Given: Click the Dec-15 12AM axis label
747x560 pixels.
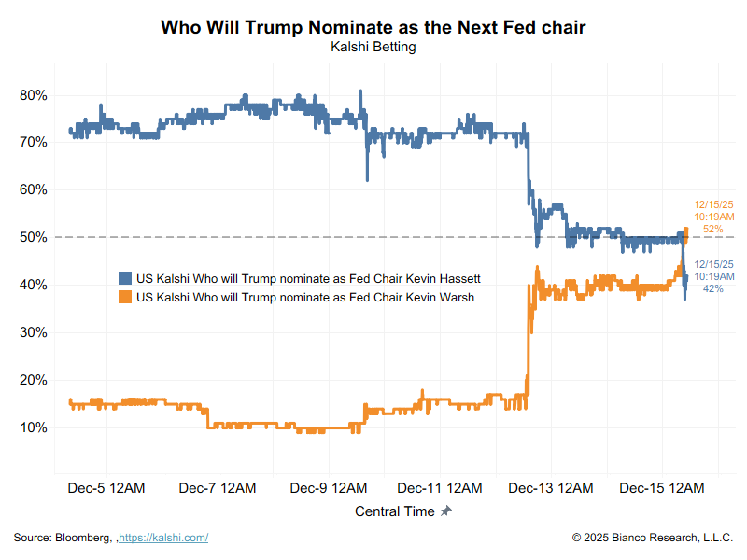Looking at the screenshot, I should [x=659, y=488].
